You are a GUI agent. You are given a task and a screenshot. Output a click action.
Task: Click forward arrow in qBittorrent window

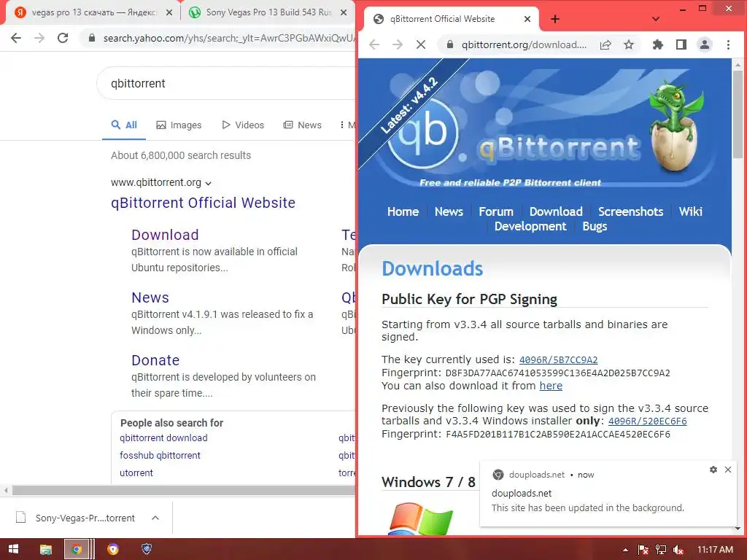tap(398, 44)
